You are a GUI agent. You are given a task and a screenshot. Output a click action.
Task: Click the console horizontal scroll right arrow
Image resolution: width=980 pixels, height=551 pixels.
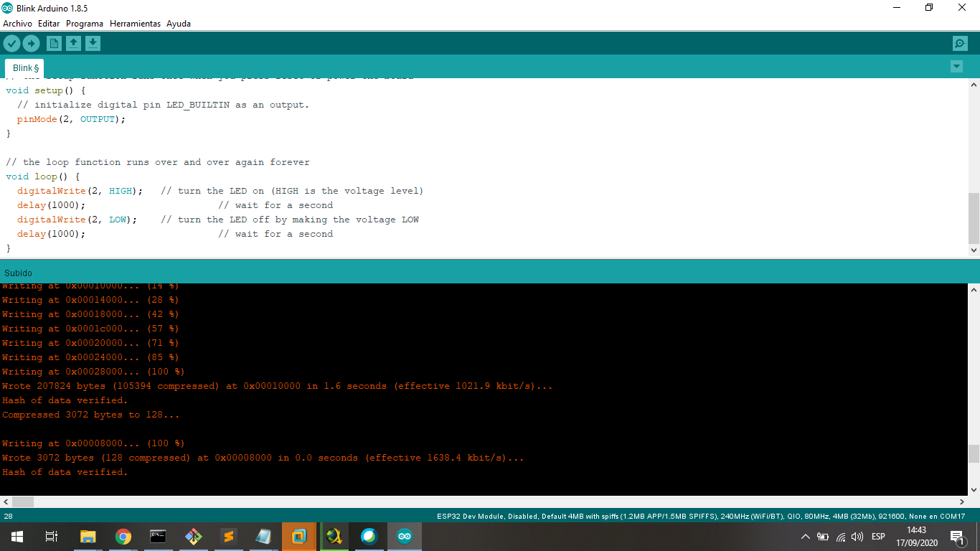pyautogui.click(x=962, y=501)
